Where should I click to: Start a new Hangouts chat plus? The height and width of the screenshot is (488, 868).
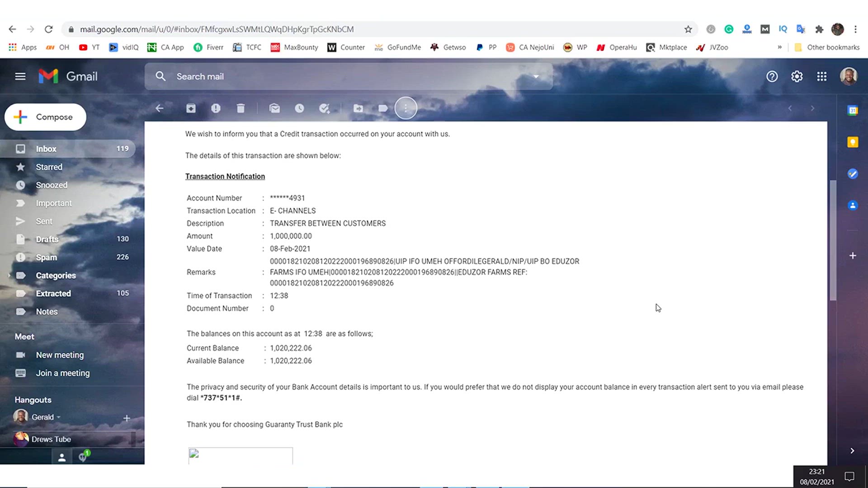(x=127, y=418)
